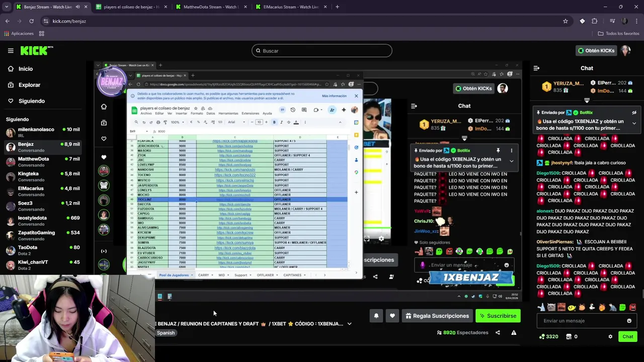Click Regala Suscripciones button
This screenshot has width=644, height=362.
tap(437, 316)
